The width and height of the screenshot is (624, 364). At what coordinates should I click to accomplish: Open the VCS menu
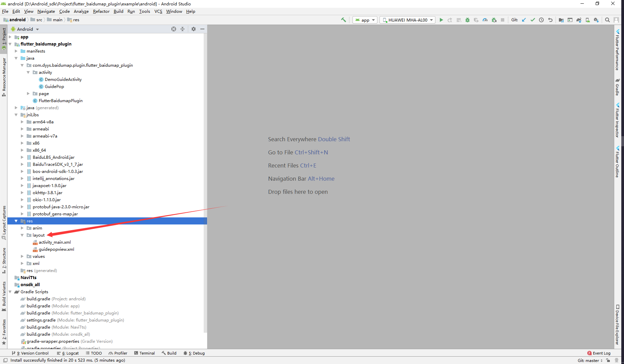pos(158,11)
